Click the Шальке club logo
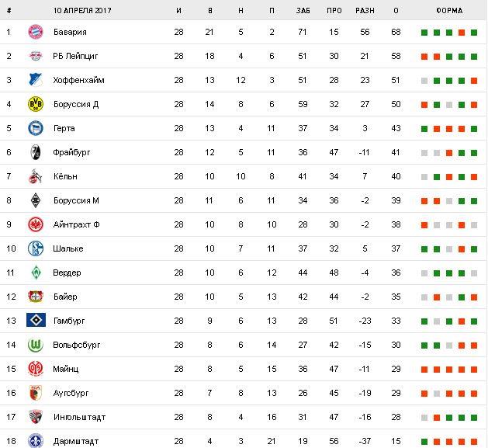This screenshot has width=488, height=448. [35, 248]
